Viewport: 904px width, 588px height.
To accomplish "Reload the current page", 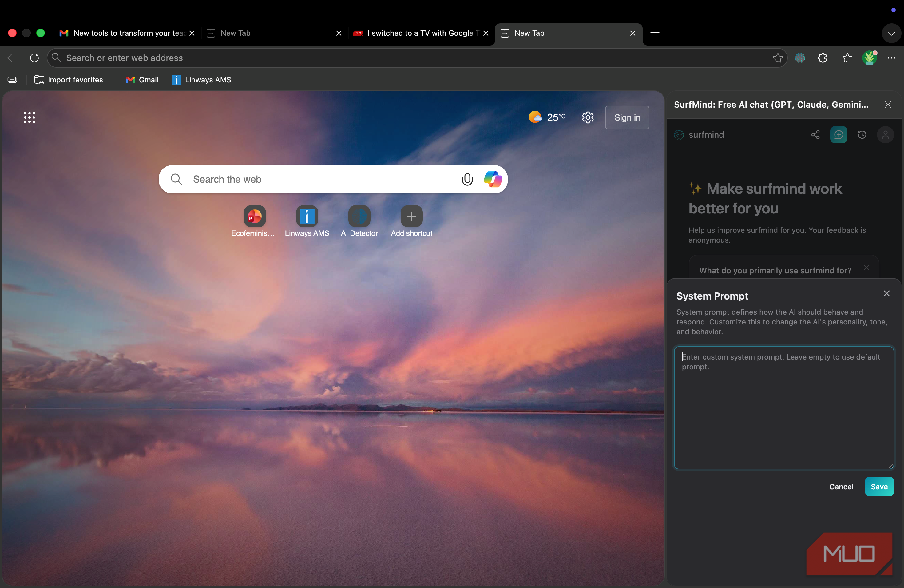I will click(34, 58).
